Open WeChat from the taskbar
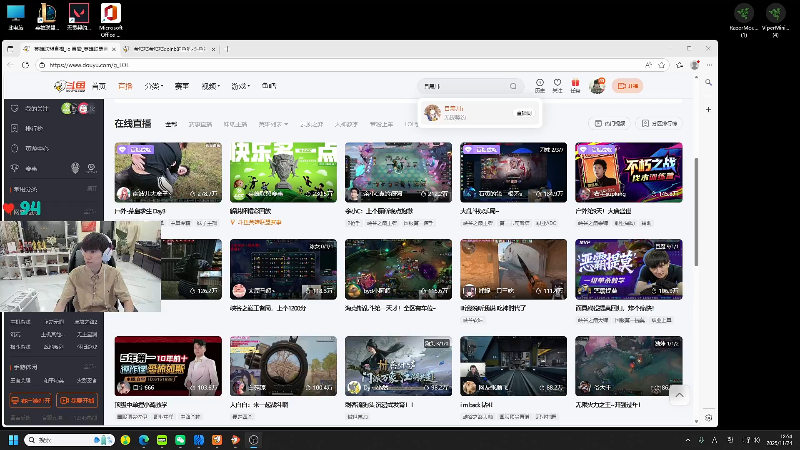This screenshot has height=450, width=800. (x=180, y=440)
